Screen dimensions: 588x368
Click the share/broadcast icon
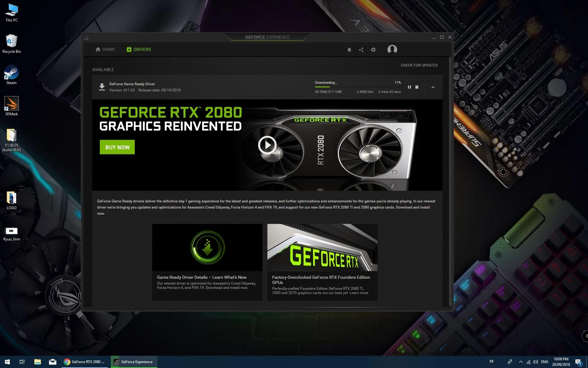click(x=361, y=49)
